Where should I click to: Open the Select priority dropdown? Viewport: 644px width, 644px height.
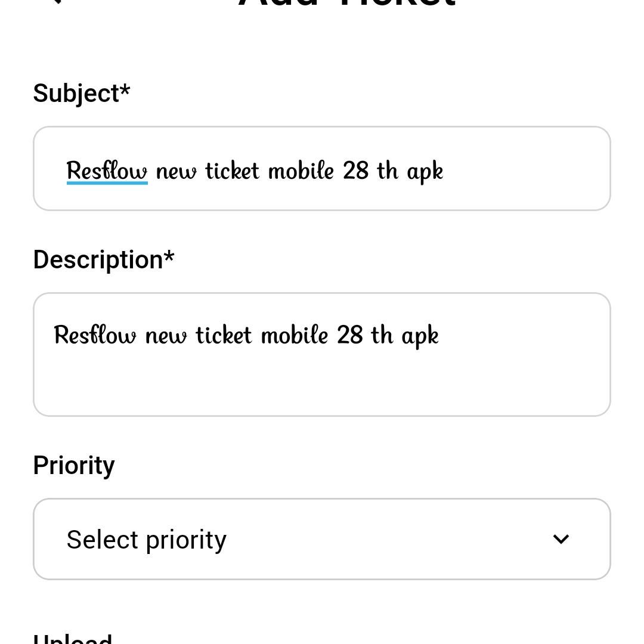[322, 539]
